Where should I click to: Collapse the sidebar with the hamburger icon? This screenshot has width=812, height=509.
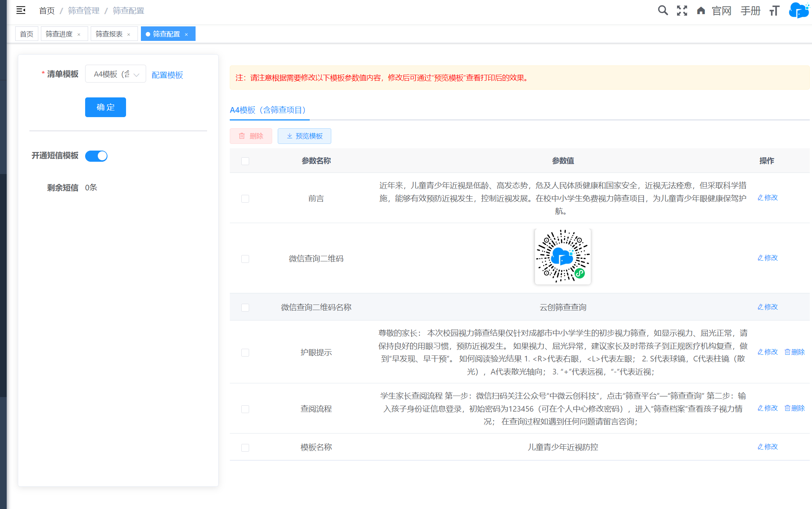[x=21, y=10]
